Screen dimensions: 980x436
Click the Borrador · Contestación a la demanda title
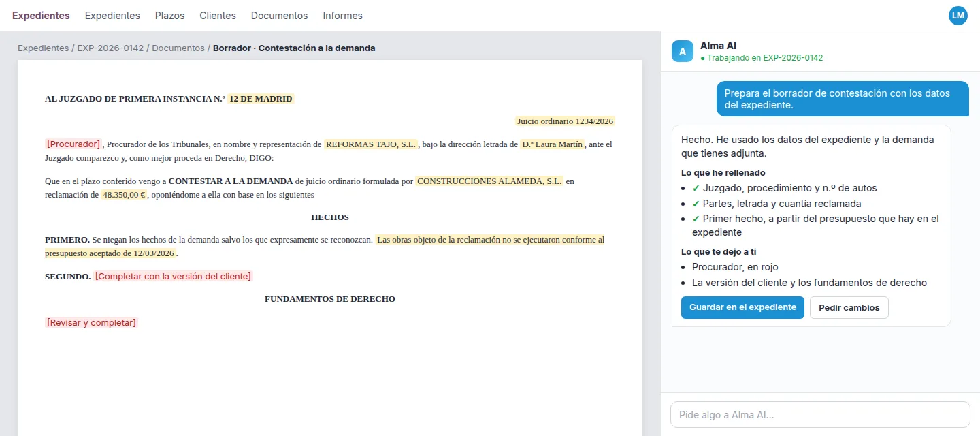coord(294,48)
